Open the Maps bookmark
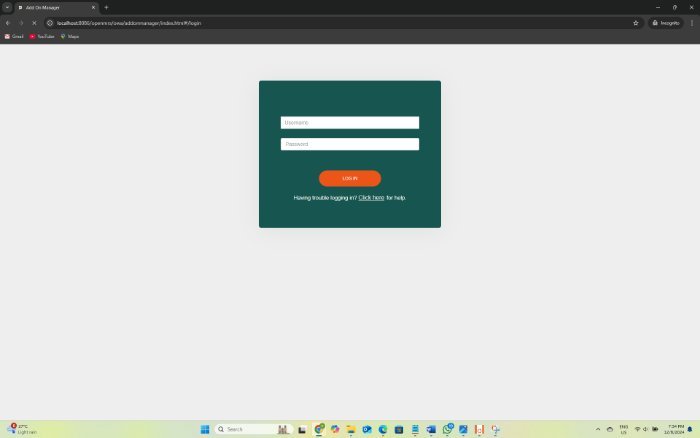Viewport: 700px width, 438px height. pyautogui.click(x=70, y=36)
